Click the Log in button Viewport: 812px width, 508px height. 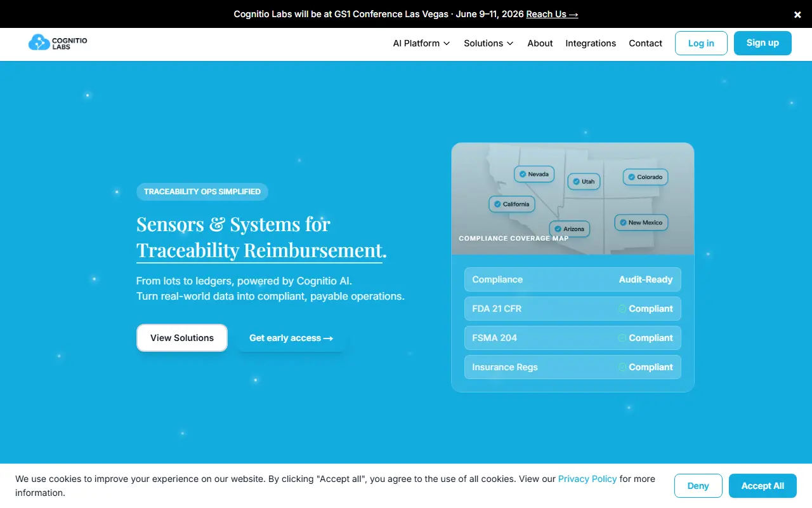coord(701,43)
